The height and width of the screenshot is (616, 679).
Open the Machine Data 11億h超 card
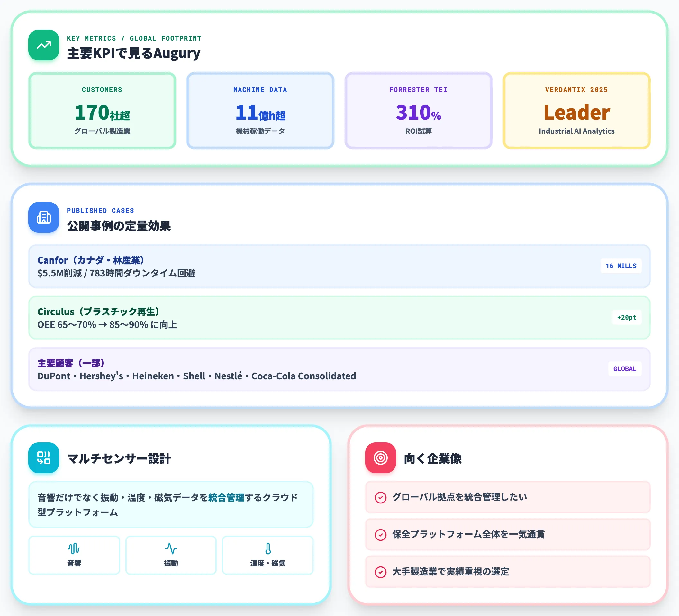[x=260, y=111]
